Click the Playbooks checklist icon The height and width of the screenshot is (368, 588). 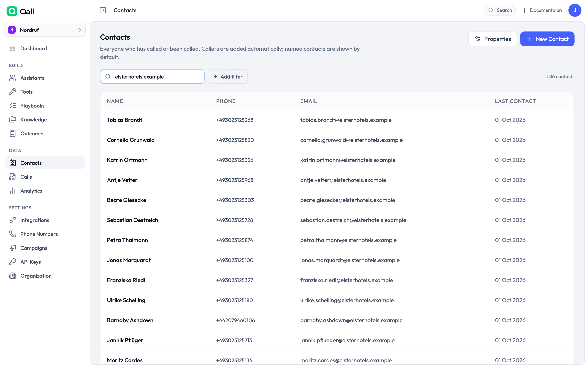point(13,106)
